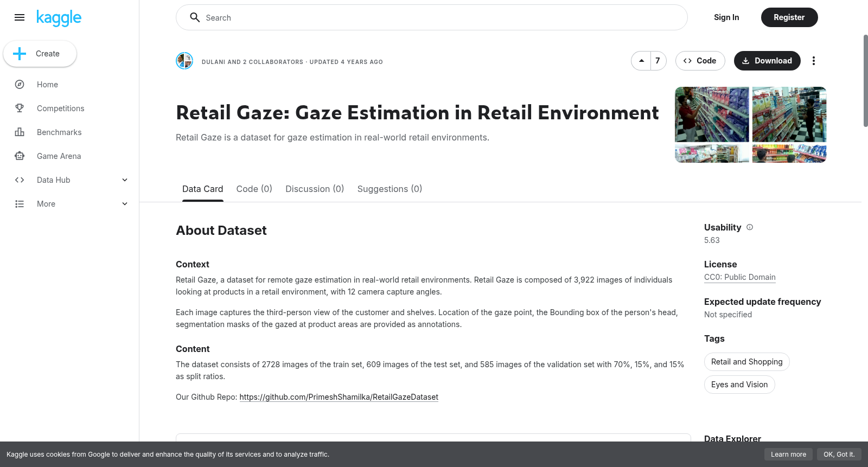Click the More list icon in sidebar
Viewport: 868px width, 467px height.
20,204
